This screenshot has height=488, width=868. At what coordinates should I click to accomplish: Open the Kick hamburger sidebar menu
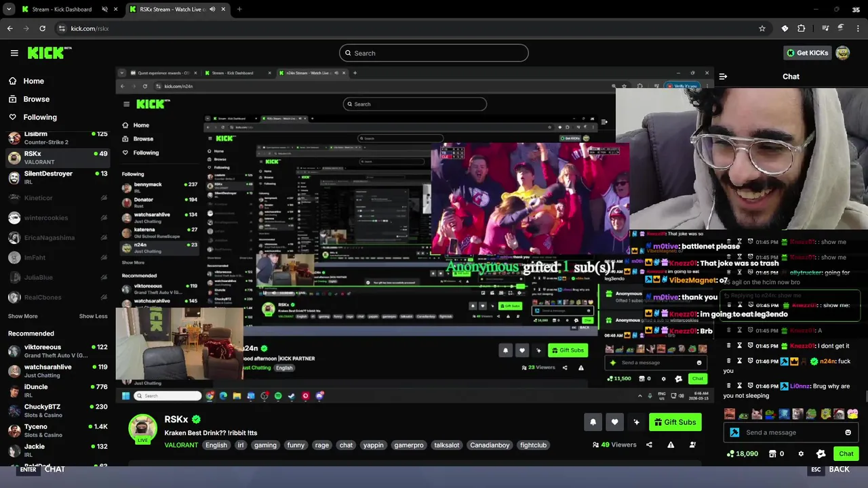pos(14,53)
